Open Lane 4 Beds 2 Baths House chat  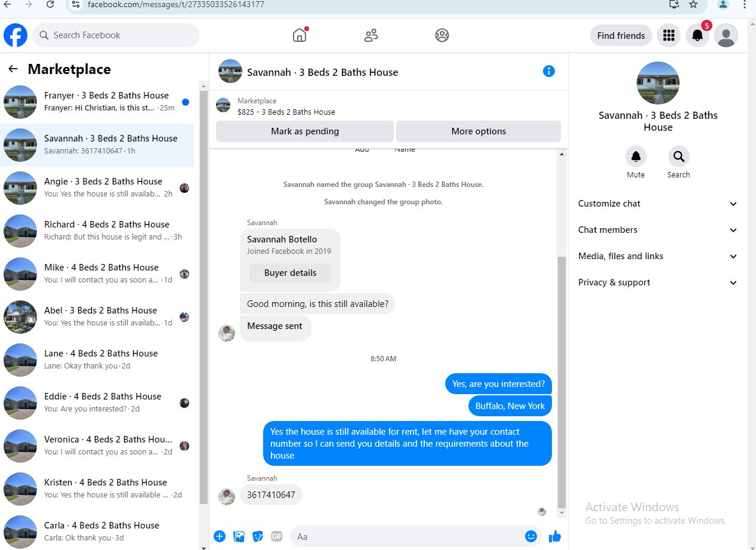pos(97,360)
